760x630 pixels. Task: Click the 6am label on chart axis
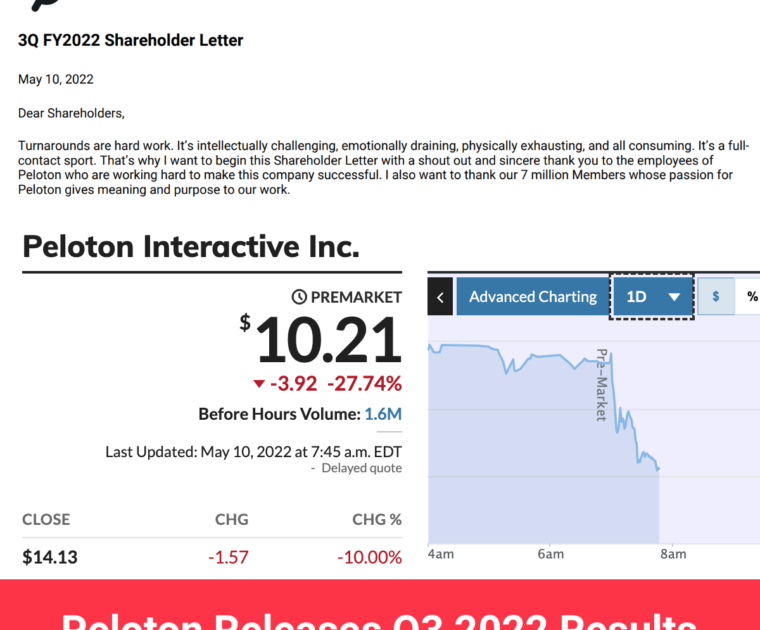550,554
